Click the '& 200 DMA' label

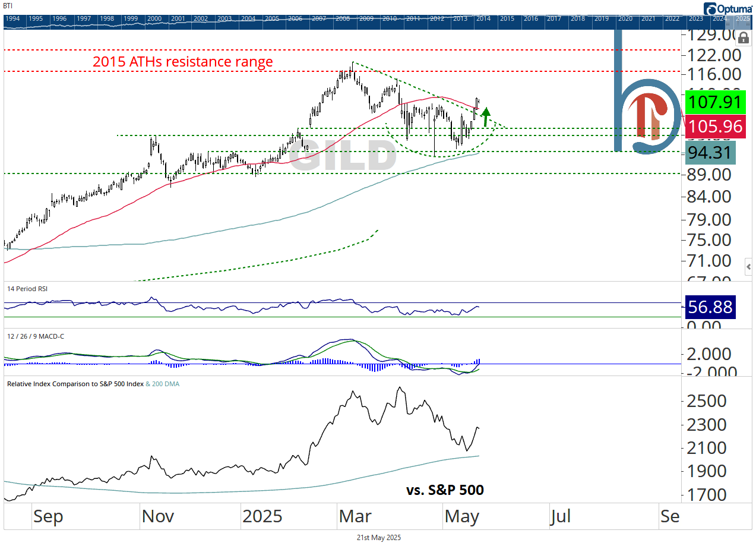[x=163, y=384]
